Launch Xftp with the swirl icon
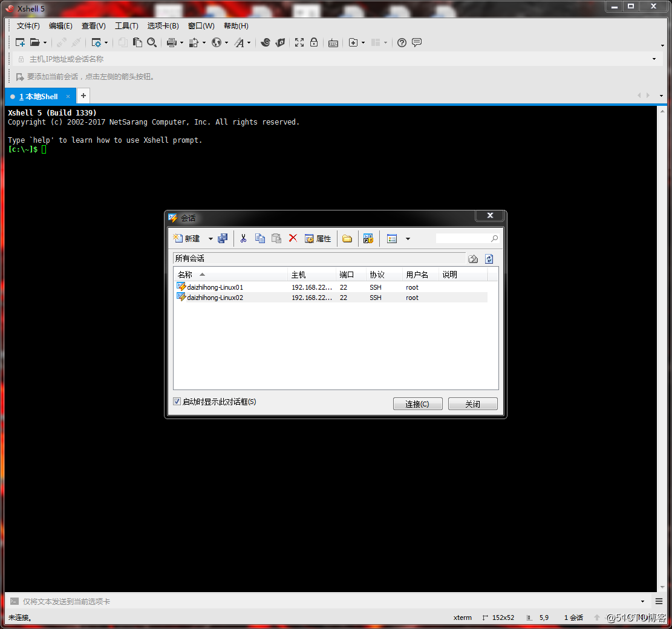The image size is (672, 629). (x=266, y=42)
